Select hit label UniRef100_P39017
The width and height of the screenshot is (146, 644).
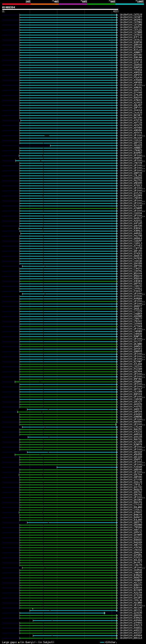pos(131,291)
